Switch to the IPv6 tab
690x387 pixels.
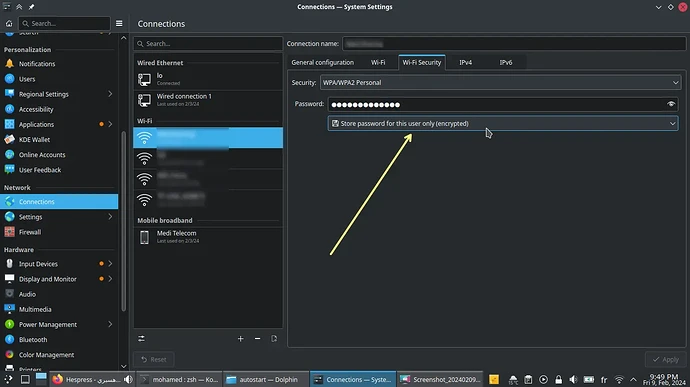(506, 63)
